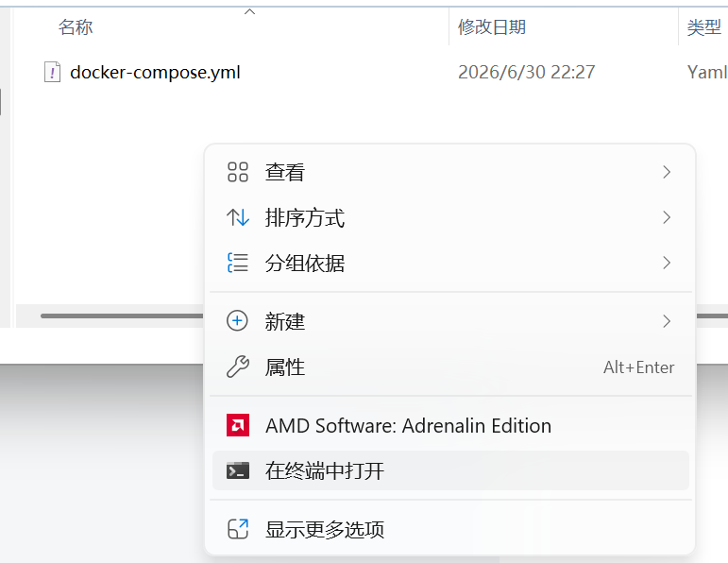Select 在终端中打开 menu entry
728x563 pixels.
(x=450, y=470)
